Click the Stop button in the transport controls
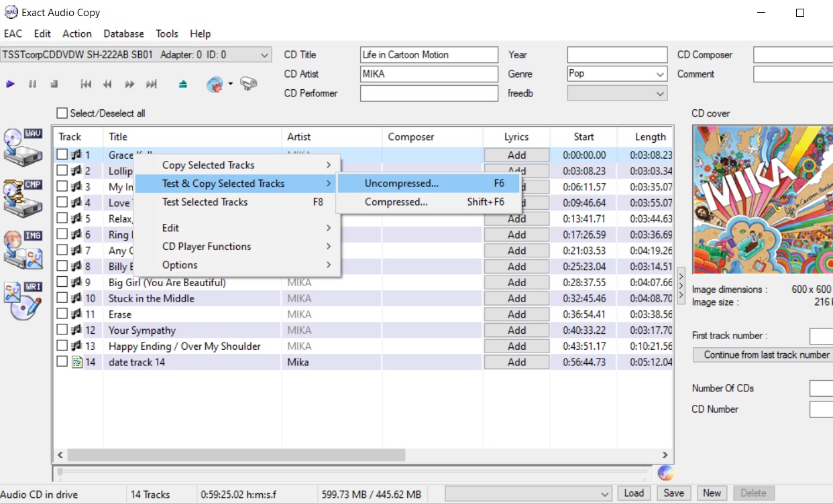 pyautogui.click(x=54, y=84)
